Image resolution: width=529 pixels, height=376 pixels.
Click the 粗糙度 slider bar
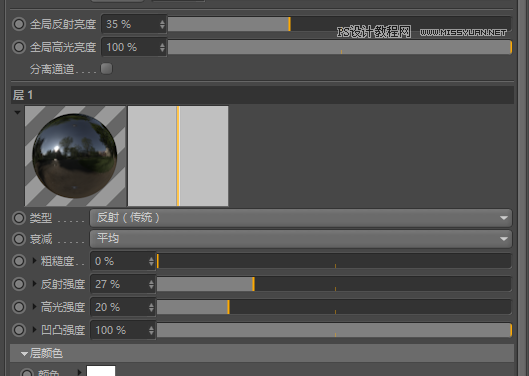click(334, 261)
